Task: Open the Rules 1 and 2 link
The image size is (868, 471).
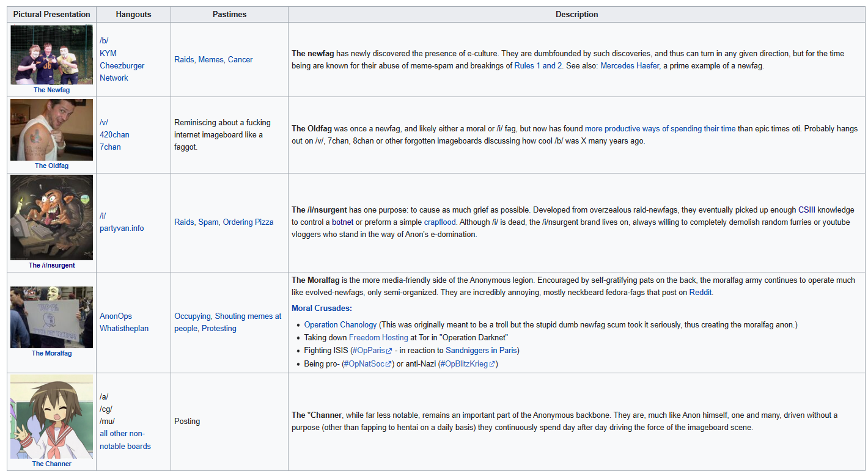Action: point(538,66)
